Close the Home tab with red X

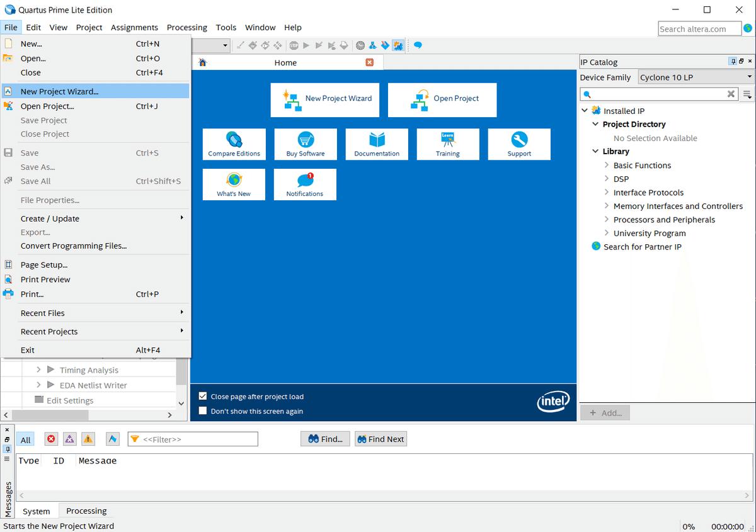(x=370, y=62)
